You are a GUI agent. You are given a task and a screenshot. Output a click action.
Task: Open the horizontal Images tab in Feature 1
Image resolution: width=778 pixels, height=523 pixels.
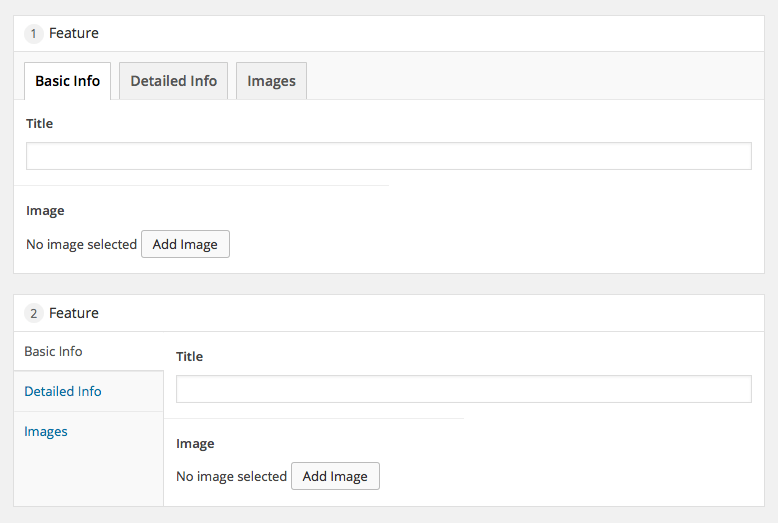point(271,81)
